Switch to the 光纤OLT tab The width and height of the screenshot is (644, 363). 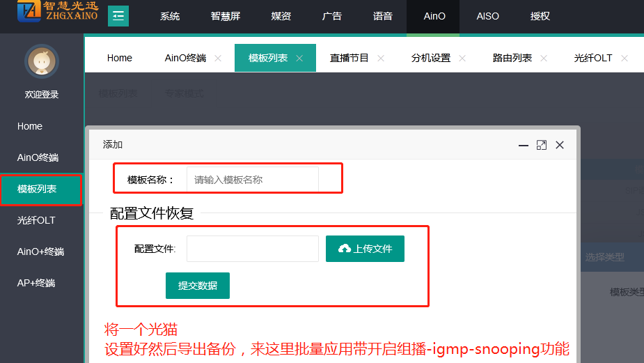pos(593,59)
